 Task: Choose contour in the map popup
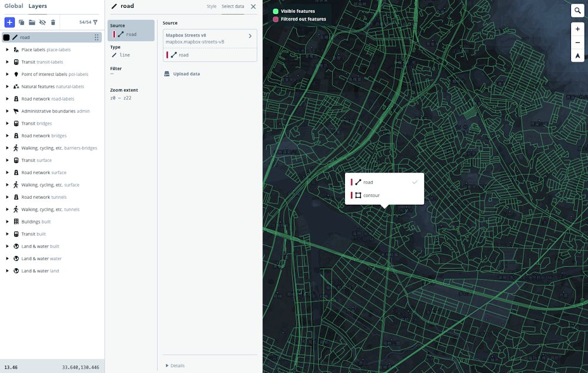(384, 195)
